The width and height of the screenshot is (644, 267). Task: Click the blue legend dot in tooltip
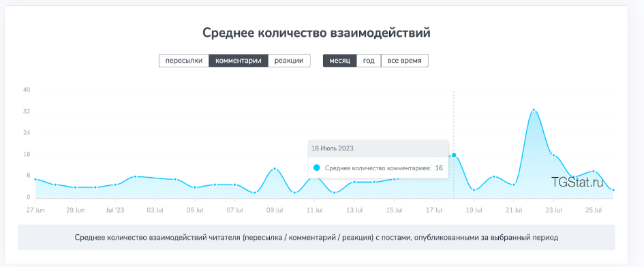(x=317, y=168)
